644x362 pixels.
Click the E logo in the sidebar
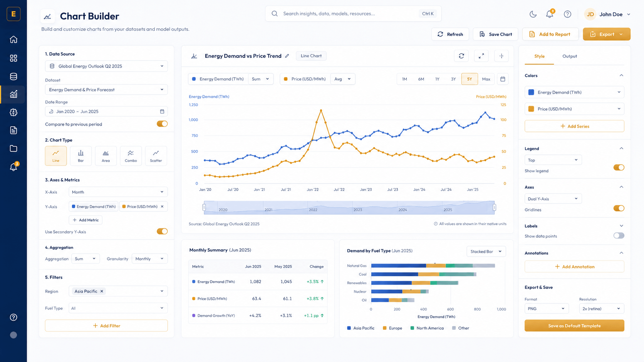click(x=13, y=14)
